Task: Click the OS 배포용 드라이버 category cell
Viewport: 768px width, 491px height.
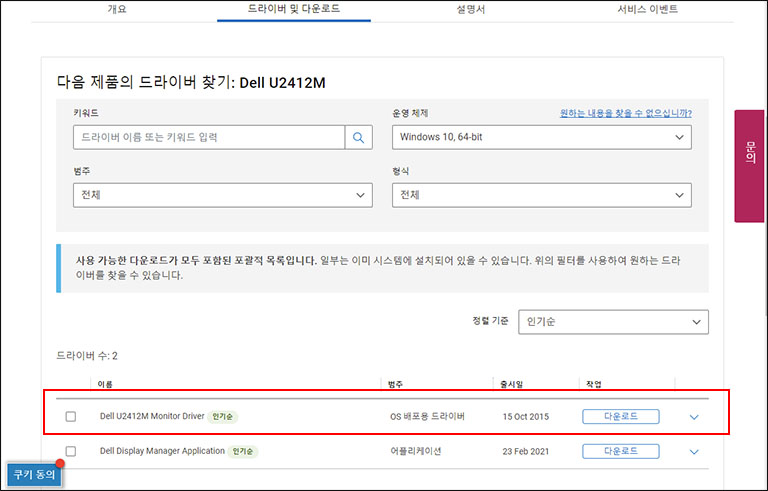Action: [x=427, y=417]
